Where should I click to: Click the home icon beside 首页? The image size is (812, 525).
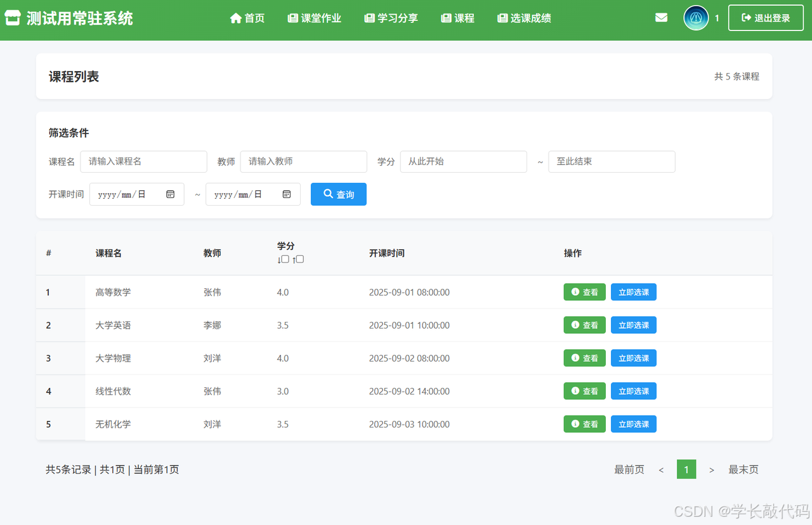point(235,18)
